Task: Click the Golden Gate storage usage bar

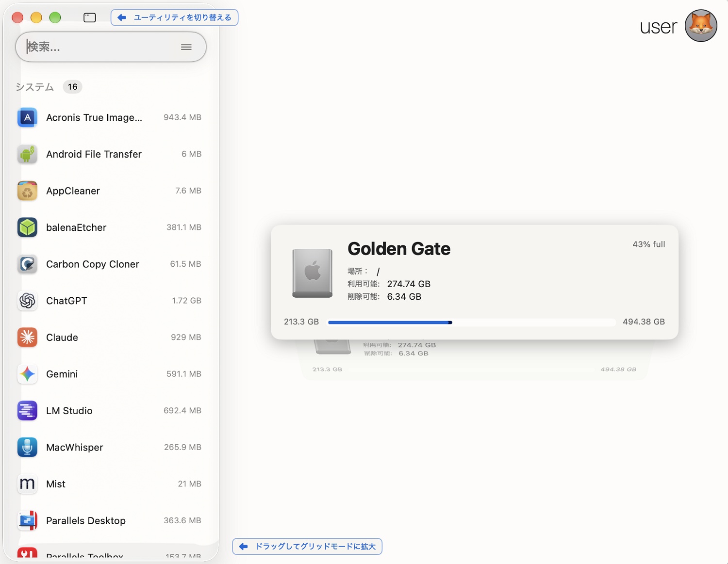Action: point(472,322)
